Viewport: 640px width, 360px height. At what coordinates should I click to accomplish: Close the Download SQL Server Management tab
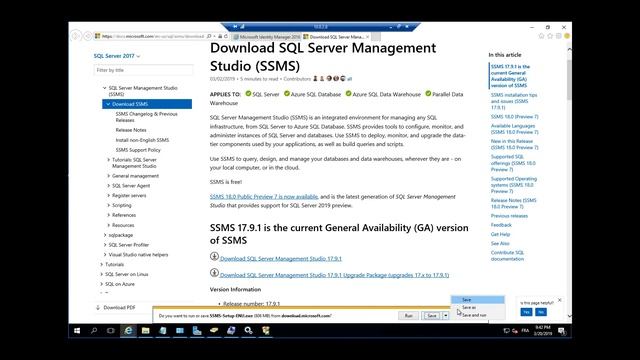pos(367,37)
